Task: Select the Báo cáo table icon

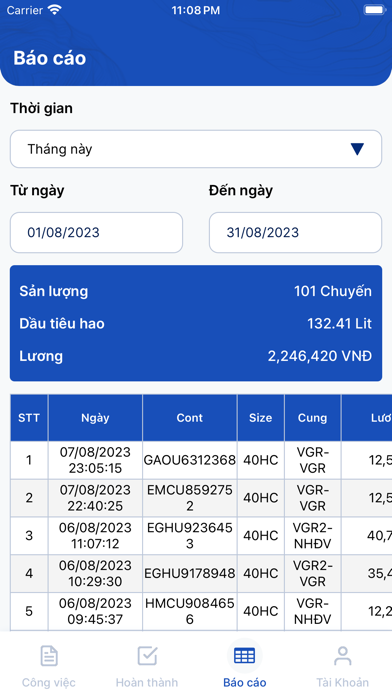Action: (245, 656)
